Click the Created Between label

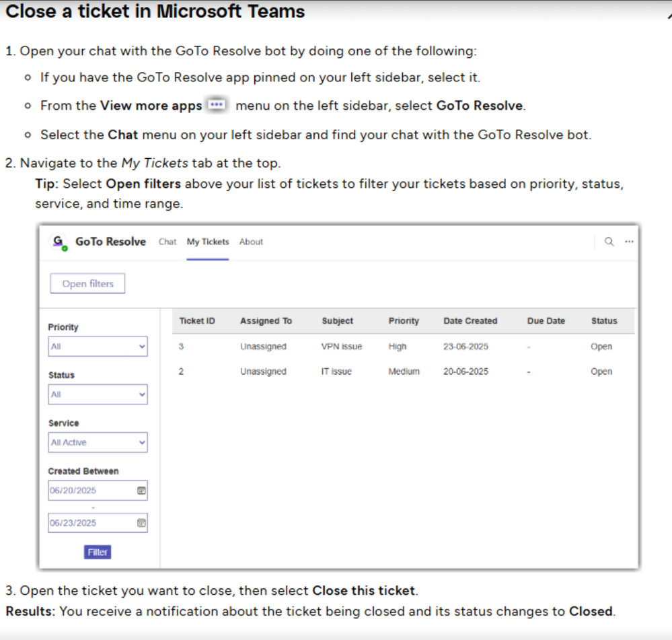[x=83, y=471]
